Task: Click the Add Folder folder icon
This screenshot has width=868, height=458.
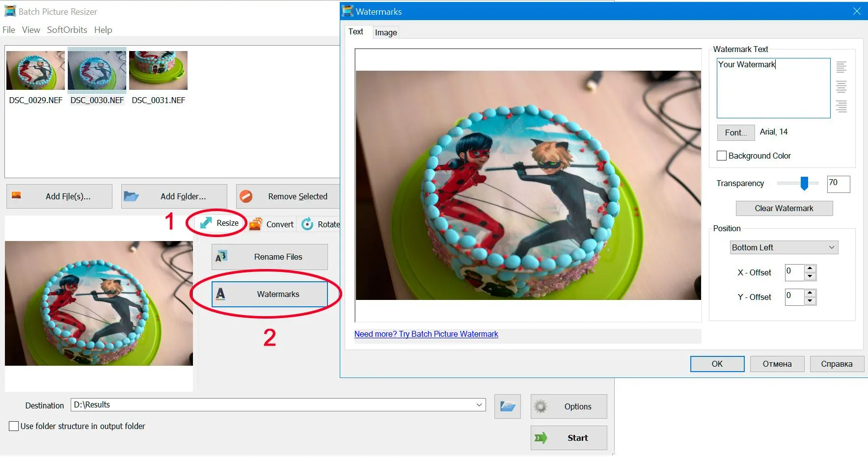Action: [x=131, y=196]
